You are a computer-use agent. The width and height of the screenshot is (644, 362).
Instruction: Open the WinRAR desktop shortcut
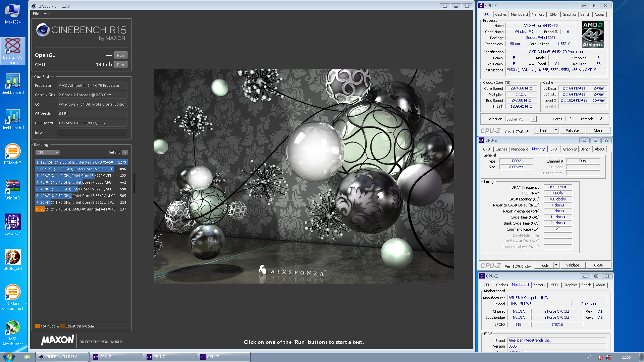click(x=12, y=189)
